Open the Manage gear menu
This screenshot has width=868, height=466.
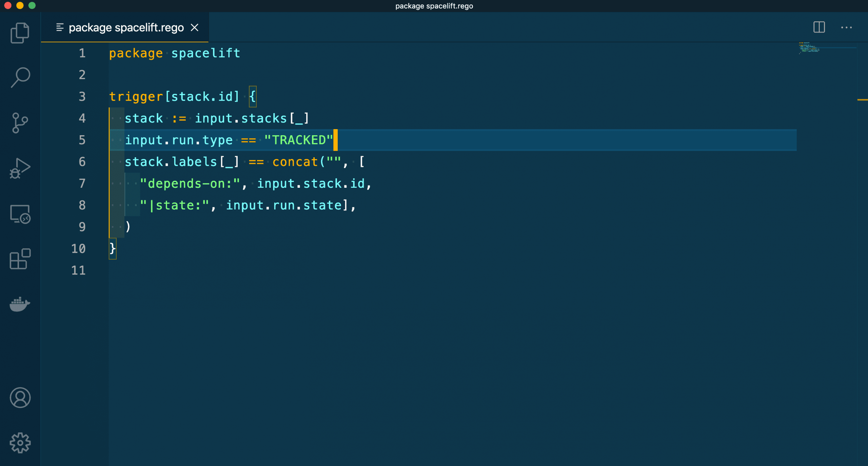pyautogui.click(x=20, y=443)
